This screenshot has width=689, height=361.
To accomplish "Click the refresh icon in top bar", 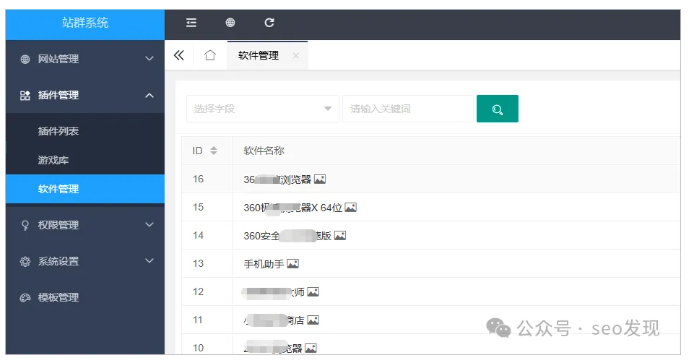I will click(269, 22).
